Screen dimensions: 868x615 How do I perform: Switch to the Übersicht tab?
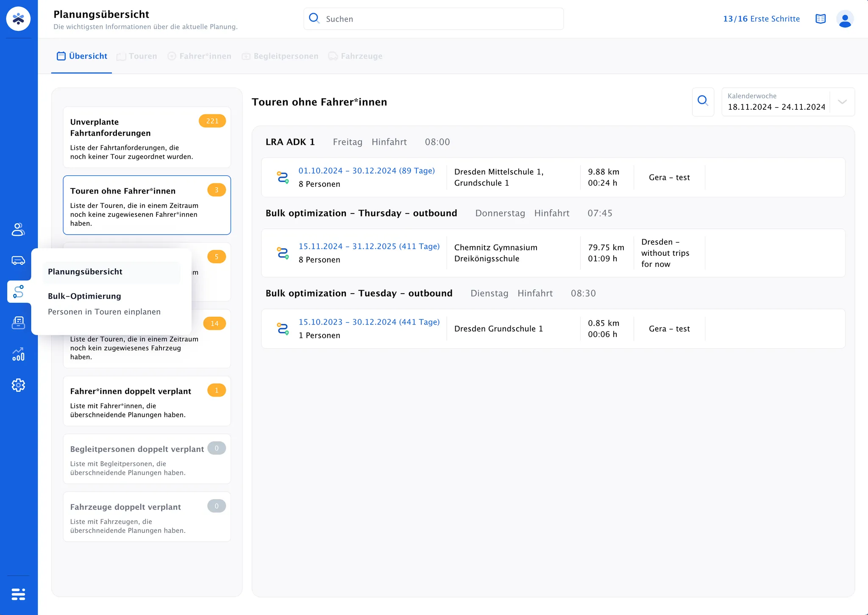point(82,56)
